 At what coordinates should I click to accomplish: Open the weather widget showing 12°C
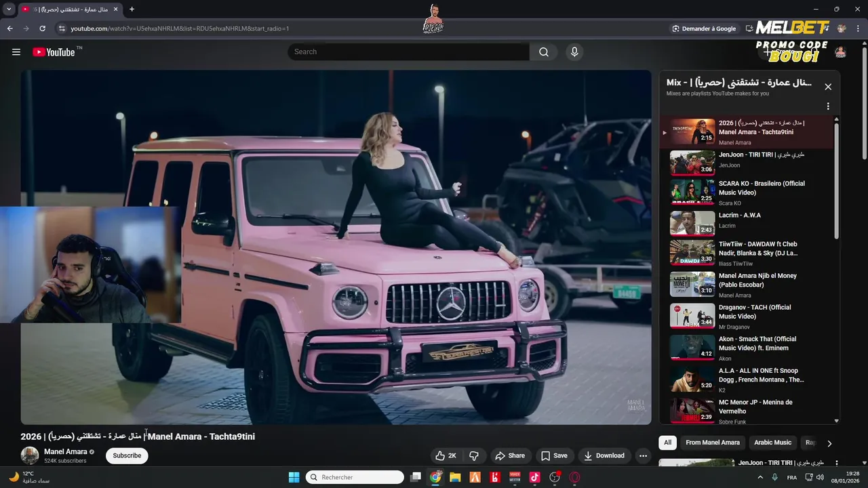pos(30,477)
